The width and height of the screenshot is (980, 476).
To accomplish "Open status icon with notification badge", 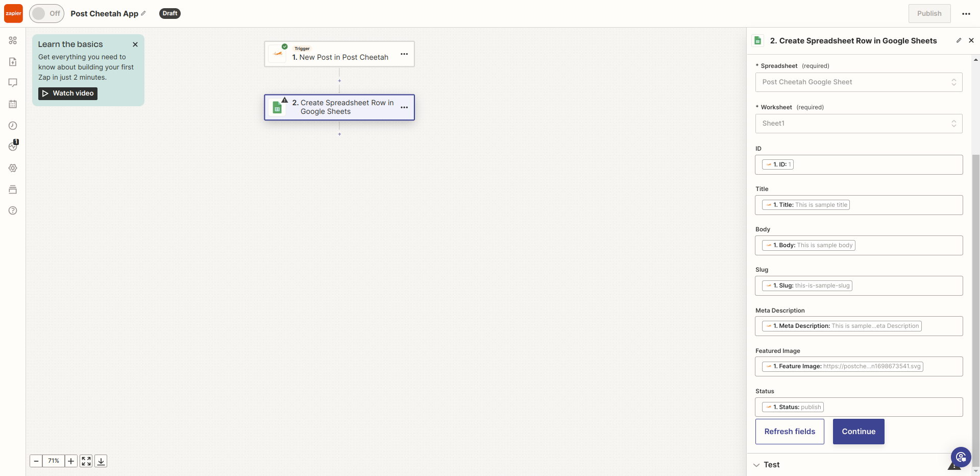I will coord(13,146).
